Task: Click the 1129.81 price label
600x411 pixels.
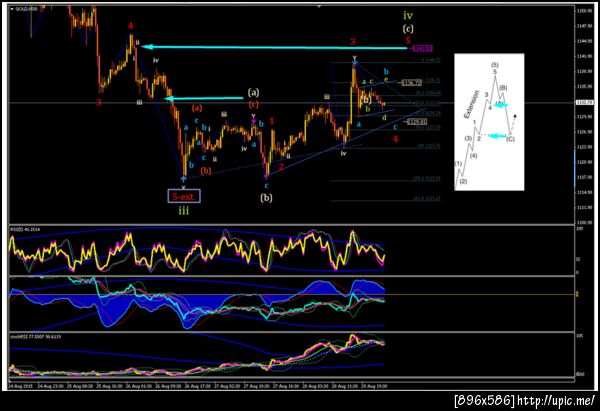Action: tap(417, 122)
